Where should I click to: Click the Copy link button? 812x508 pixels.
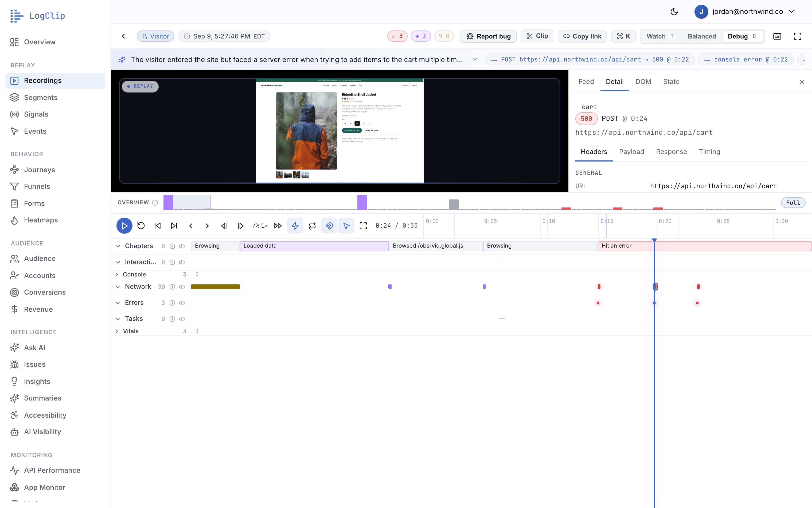582,36
